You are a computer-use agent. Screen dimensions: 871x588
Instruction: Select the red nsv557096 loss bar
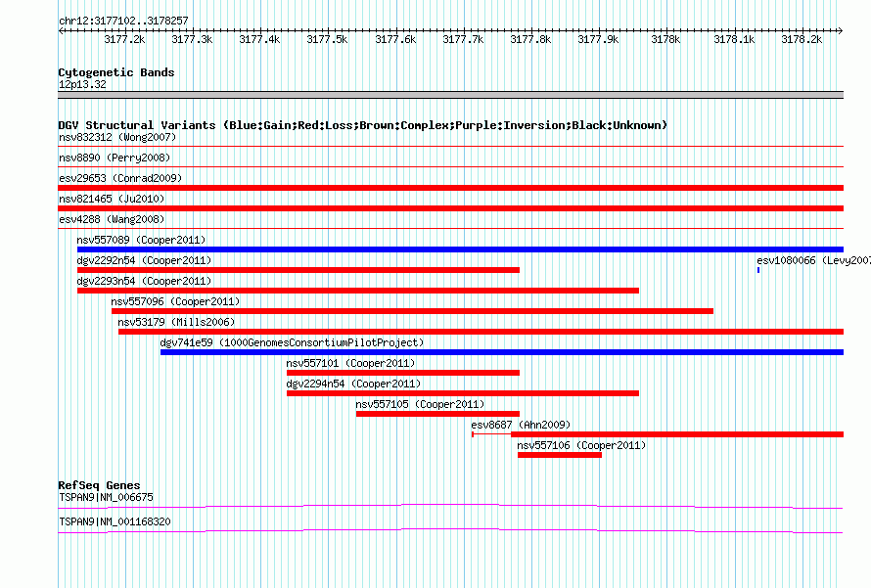(x=412, y=311)
